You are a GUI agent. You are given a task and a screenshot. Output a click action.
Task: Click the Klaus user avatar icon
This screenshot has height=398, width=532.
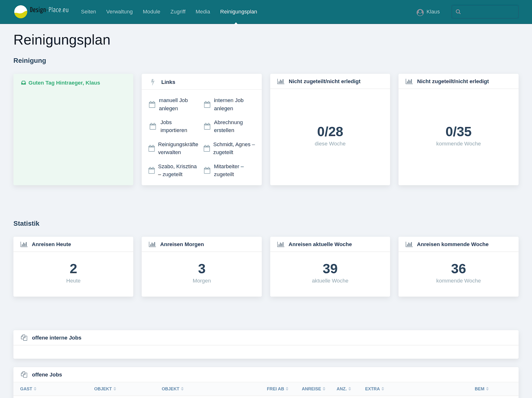point(420,12)
